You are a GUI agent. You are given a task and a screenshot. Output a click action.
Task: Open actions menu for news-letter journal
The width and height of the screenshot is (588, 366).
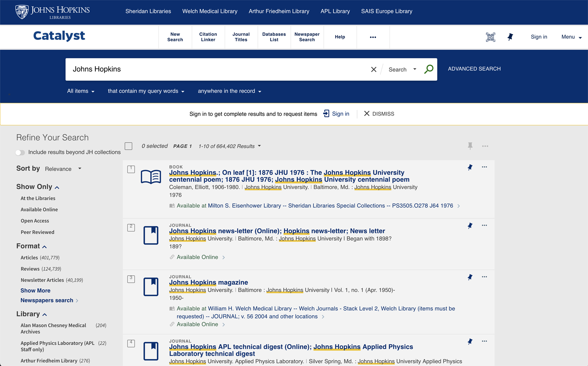pyautogui.click(x=484, y=225)
